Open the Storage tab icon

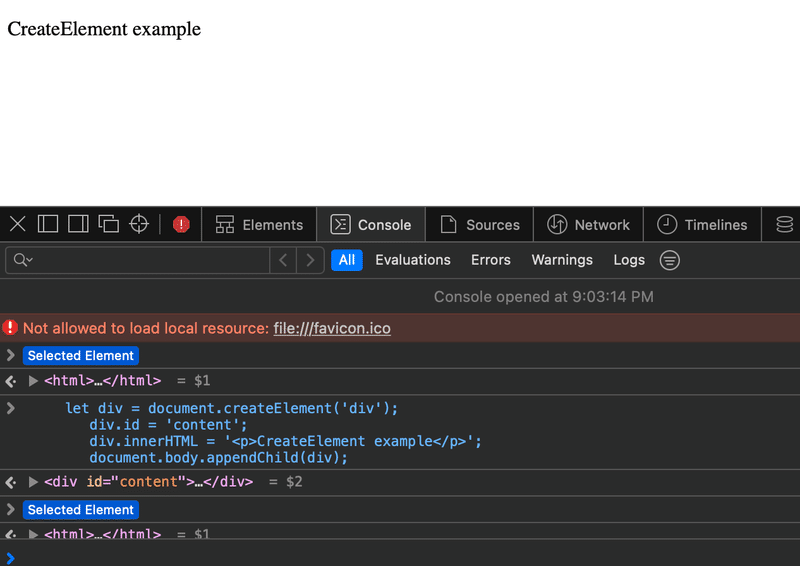click(x=784, y=225)
